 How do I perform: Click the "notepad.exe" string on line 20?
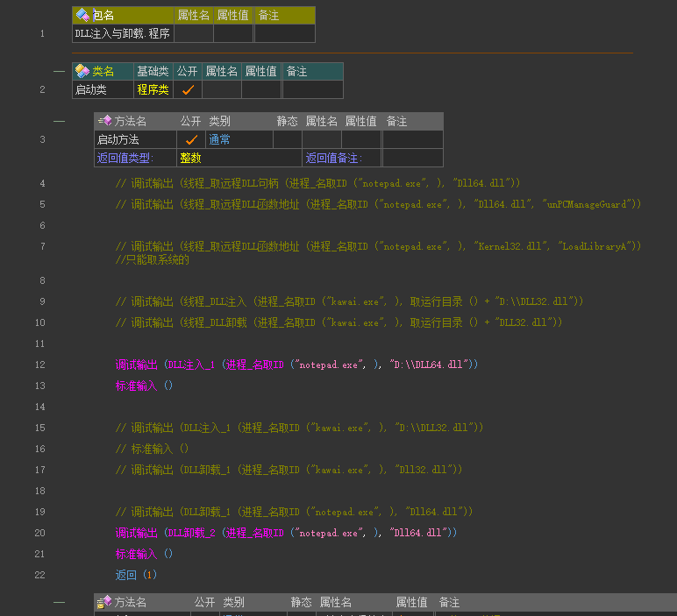coord(329,533)
